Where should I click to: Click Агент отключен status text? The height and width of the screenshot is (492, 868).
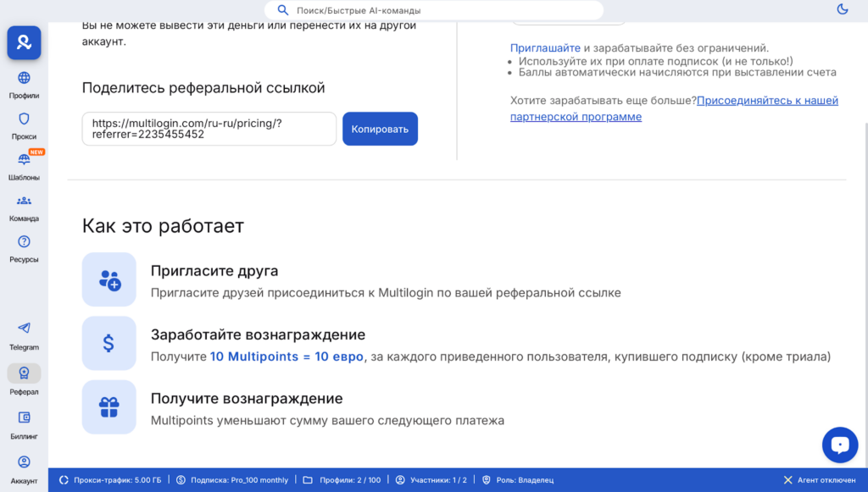[x=826, y=480]
